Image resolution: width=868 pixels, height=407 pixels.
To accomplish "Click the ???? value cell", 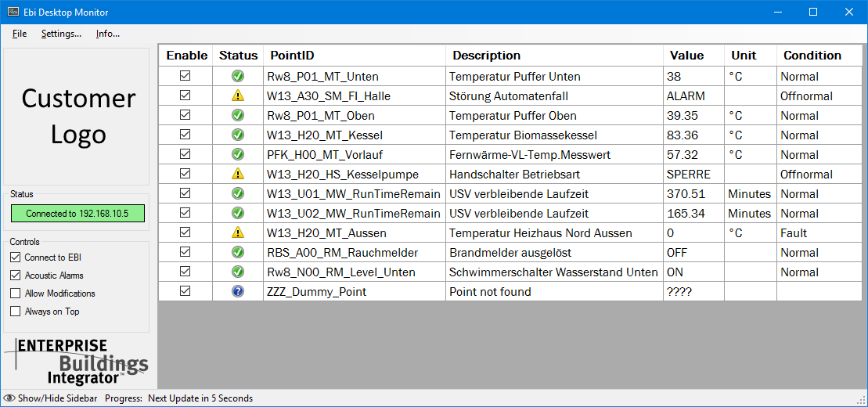I will pos(694,291).
